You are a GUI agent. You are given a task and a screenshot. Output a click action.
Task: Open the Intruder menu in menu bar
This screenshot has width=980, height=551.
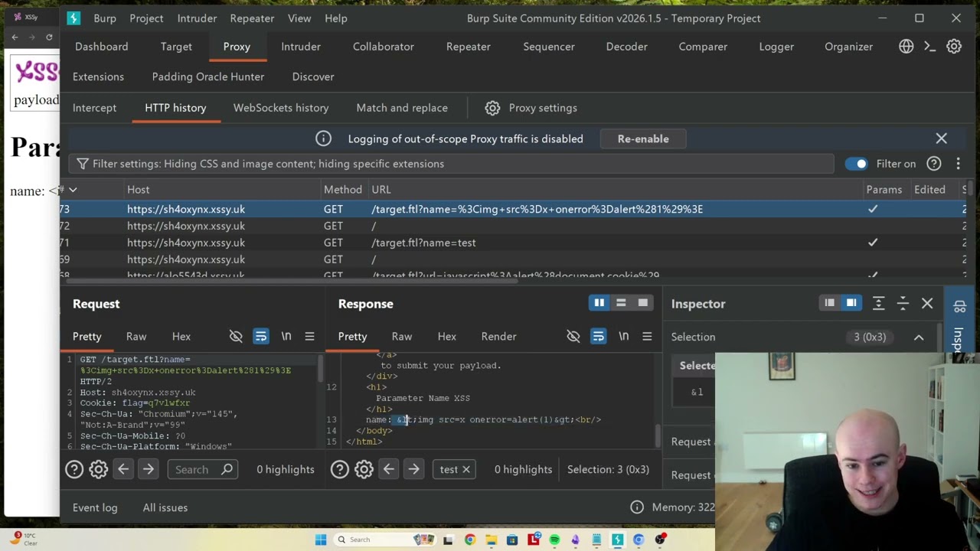pos(197,18)
